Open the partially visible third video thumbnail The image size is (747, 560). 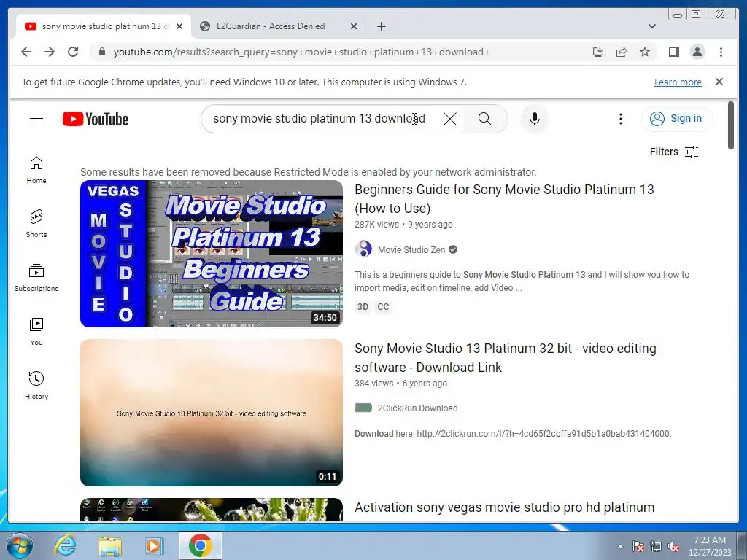(x=211, y=510)
